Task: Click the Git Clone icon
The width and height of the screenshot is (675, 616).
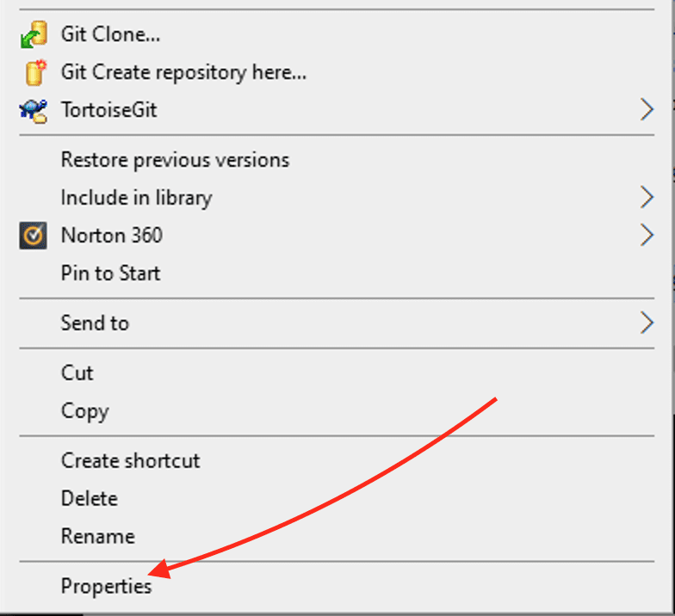Action: tap(33, 34)
